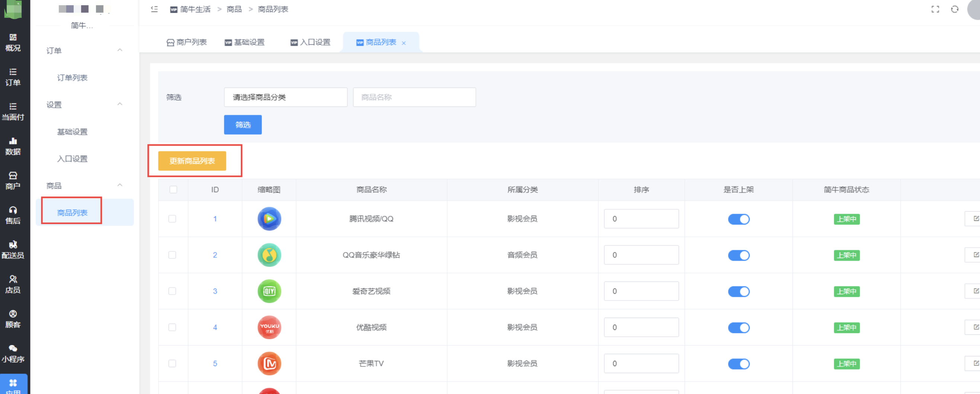
Task: Open 基础设置 in the side menu
Action: point(72,132)
